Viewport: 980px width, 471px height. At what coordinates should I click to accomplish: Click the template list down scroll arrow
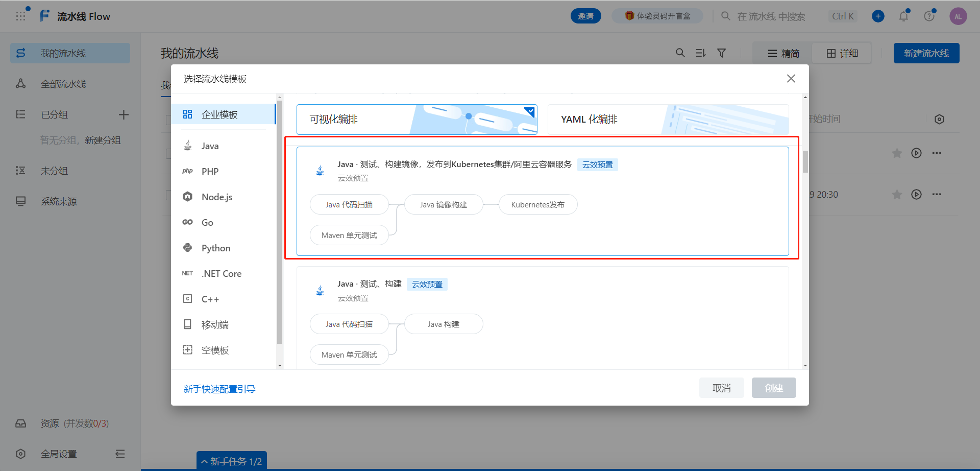tap(805, 366)
